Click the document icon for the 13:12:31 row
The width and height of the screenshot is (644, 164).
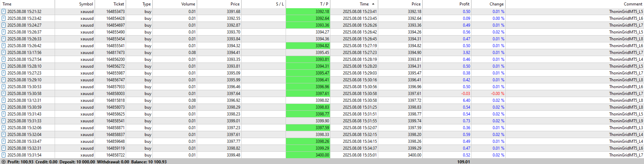[x=4, y=100]
